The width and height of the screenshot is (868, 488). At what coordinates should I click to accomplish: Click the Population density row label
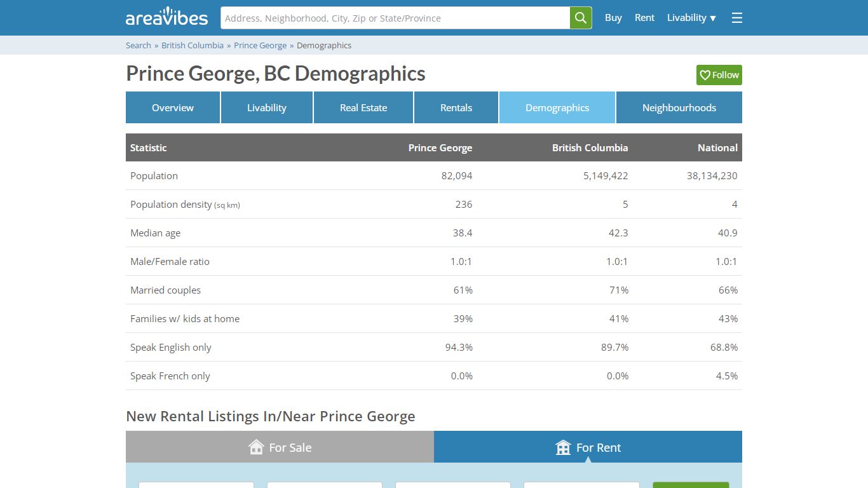click(185, 204)
